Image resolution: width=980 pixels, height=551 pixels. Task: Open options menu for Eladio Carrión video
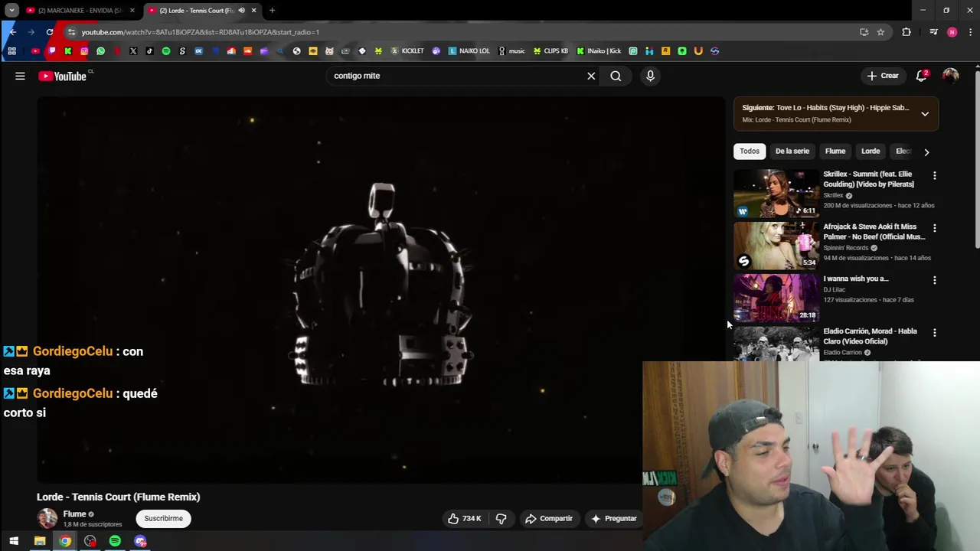tap(934, 333)
